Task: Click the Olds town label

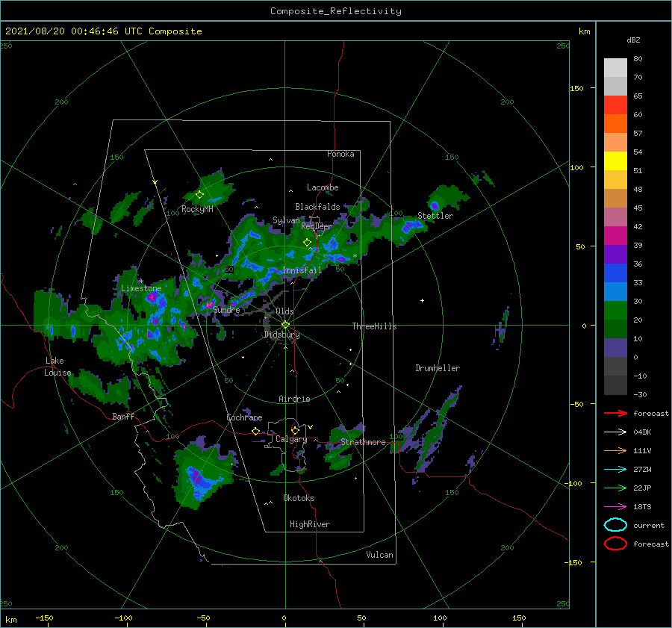Action: click(x=284, y=311)
